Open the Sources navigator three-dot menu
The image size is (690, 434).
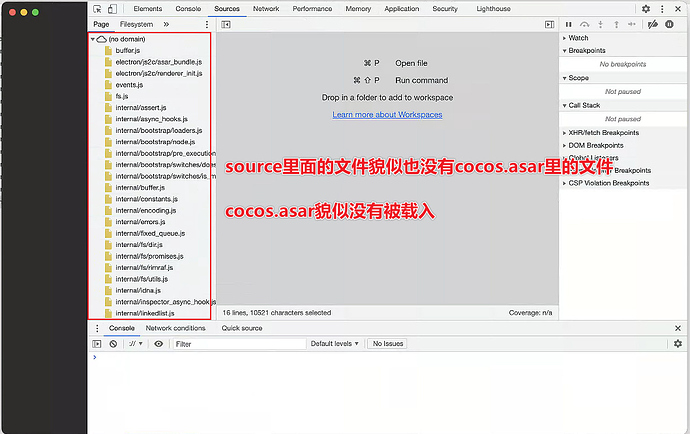point(206,25)
